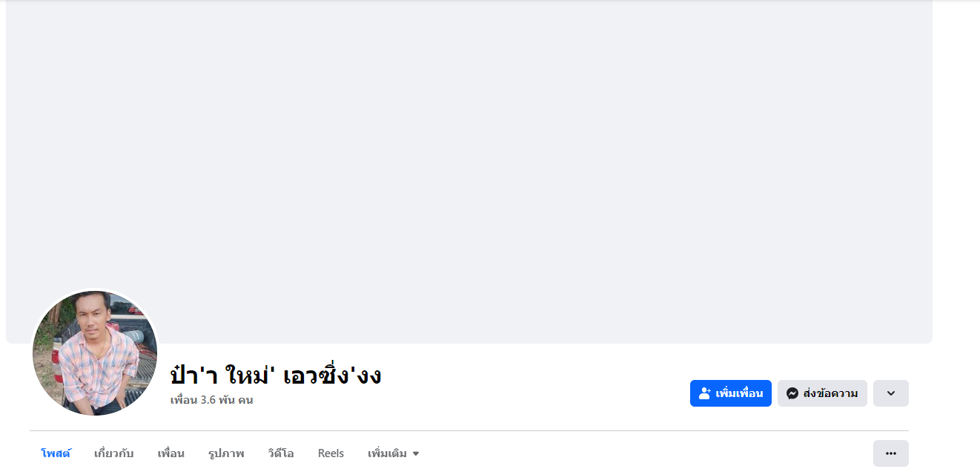Select the เพื่อน tab
The image size is (980, 469).
(170, 453)
